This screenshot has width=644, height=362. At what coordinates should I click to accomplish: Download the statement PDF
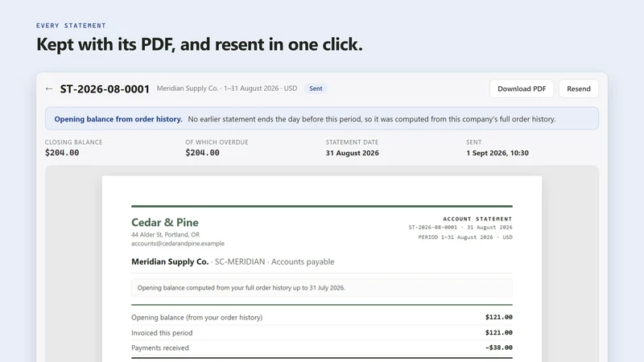tap(522, 88)
